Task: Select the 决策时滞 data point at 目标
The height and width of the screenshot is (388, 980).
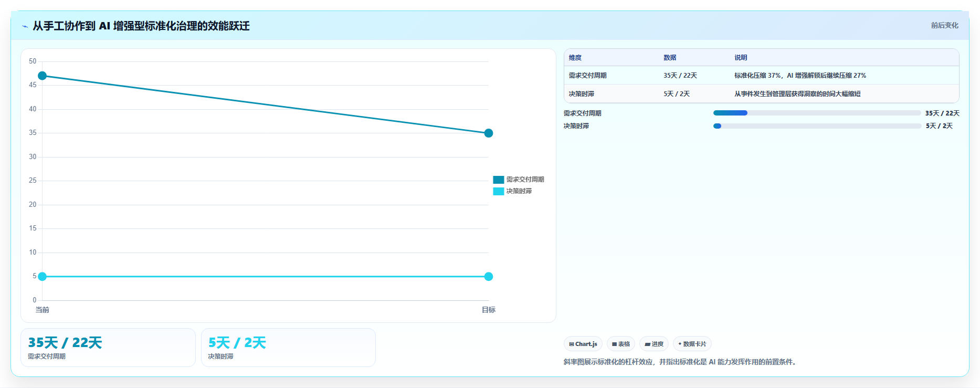Action: pos(489,277)
